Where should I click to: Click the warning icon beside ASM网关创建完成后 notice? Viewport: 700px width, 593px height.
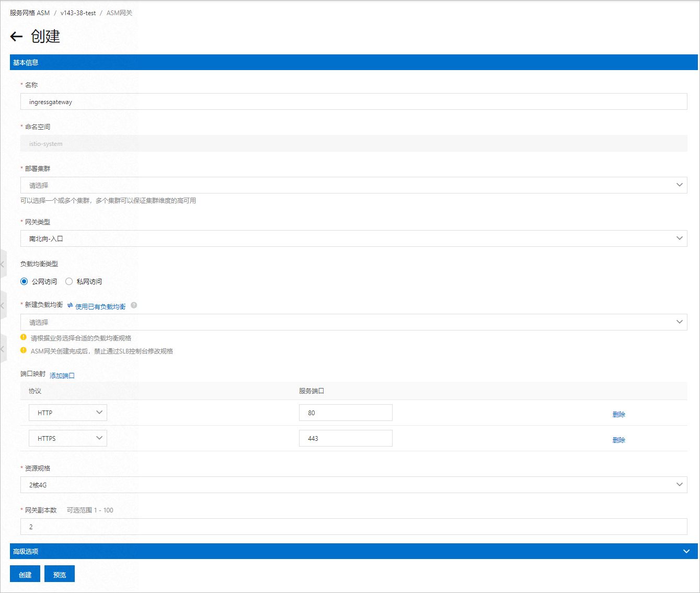[24, 350]
